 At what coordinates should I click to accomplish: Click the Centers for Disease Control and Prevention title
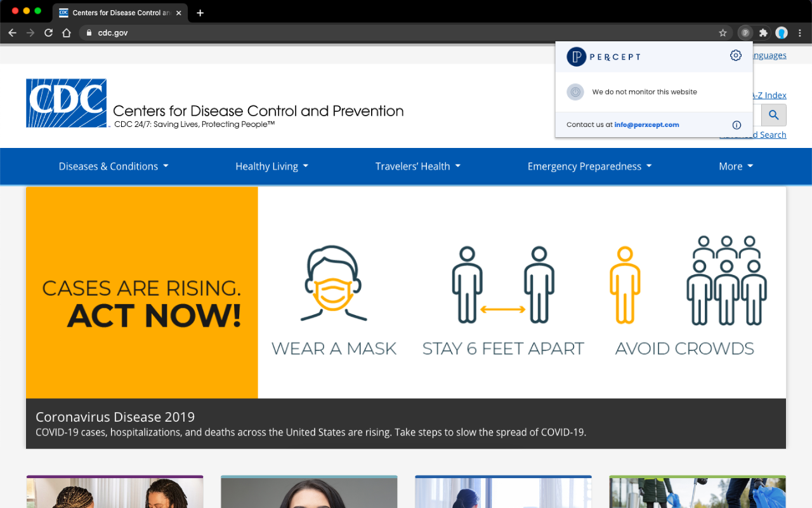258,111
